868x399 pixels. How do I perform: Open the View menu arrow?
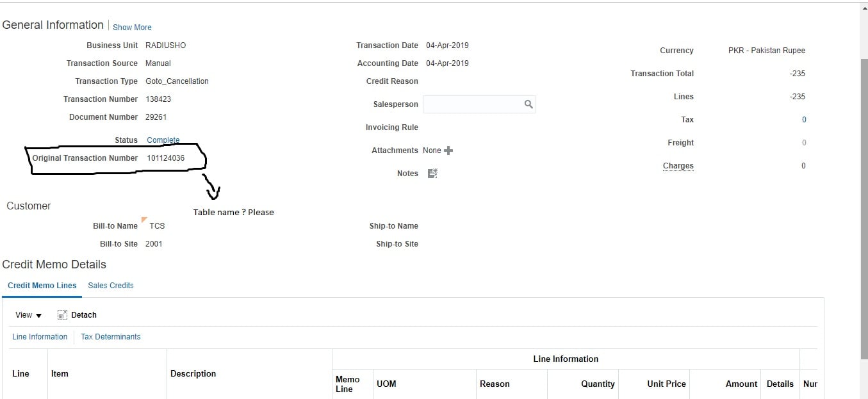(x=37, y=315)
